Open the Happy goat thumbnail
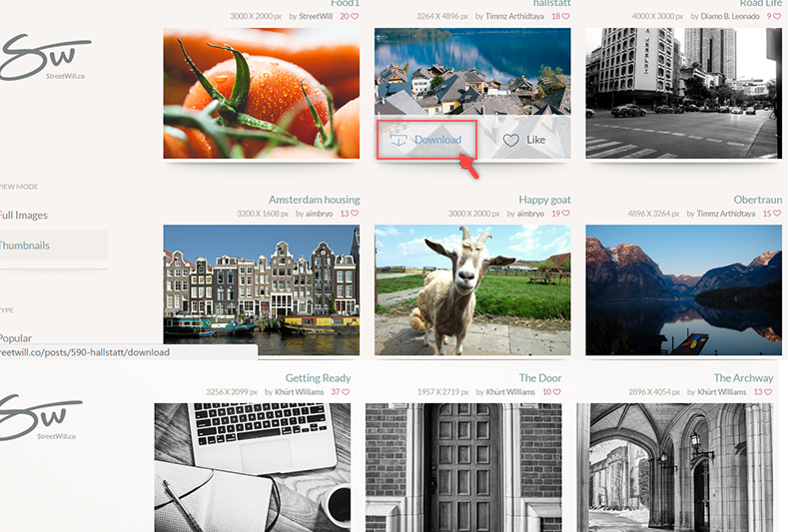The width and height of the screenshot is (799, 532). point(472,290)
